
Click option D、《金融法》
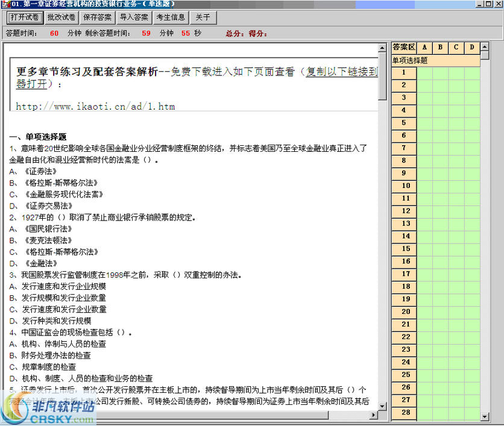pyautogui.click(x=33, y=264)
